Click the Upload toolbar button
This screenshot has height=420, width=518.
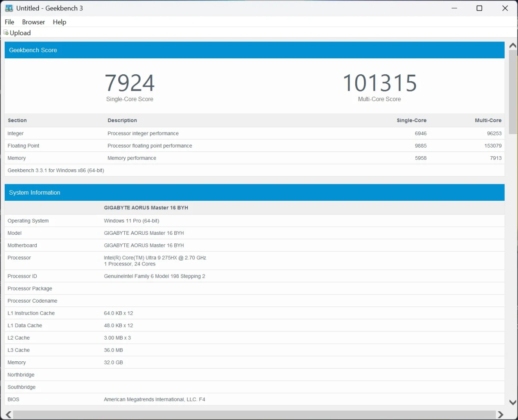(x=17, y=33)
